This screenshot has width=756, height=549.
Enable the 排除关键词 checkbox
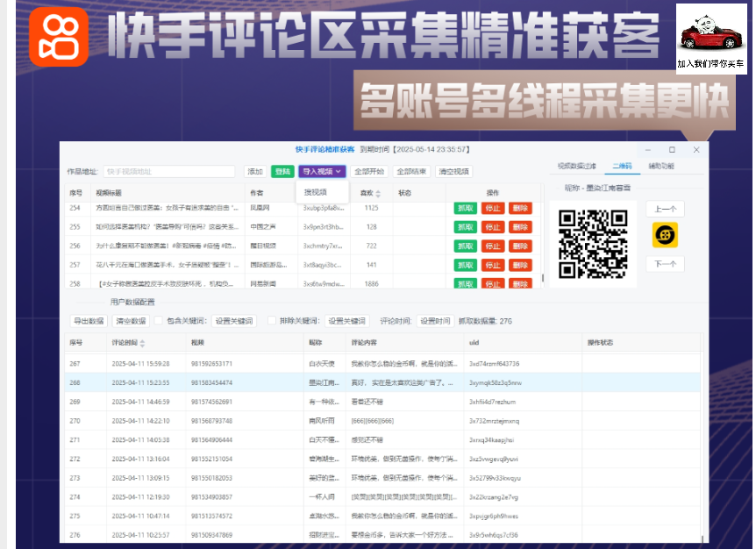pos(272,320)
